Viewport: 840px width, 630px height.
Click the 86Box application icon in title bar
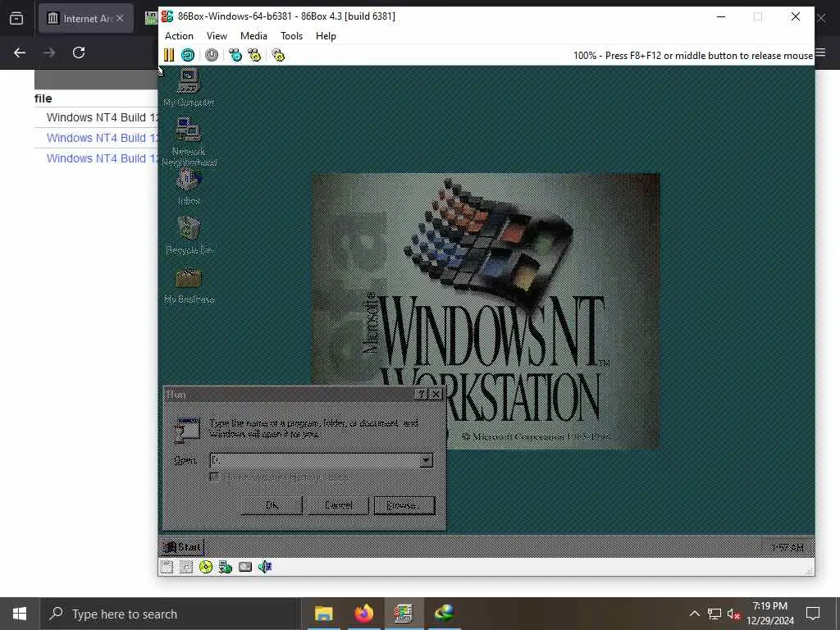pyautogui.click(x=167, y=16)
